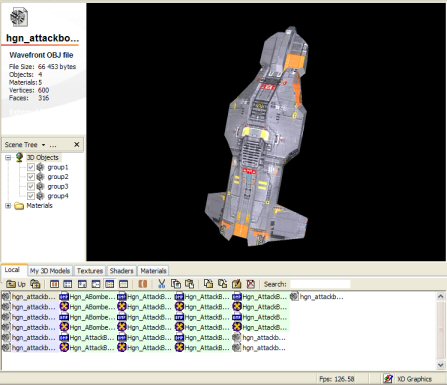
Task: Click the Delete icon with red X
Action: [251, 284]
